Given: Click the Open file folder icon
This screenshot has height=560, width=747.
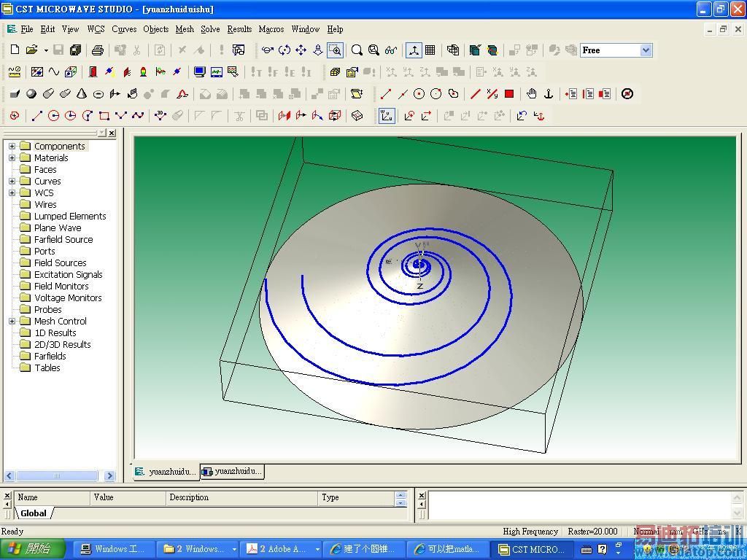Looking at the screenshot, I should coord(31,50).
